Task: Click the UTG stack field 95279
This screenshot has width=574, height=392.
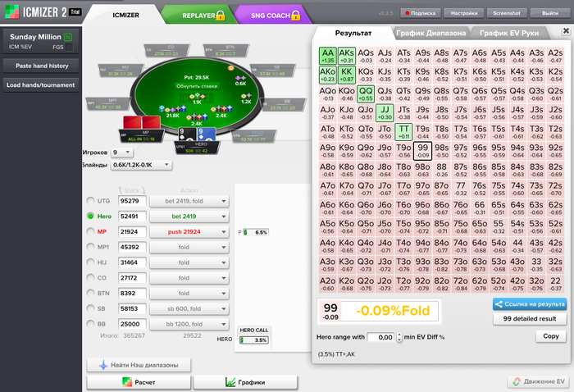Action: 132,201
